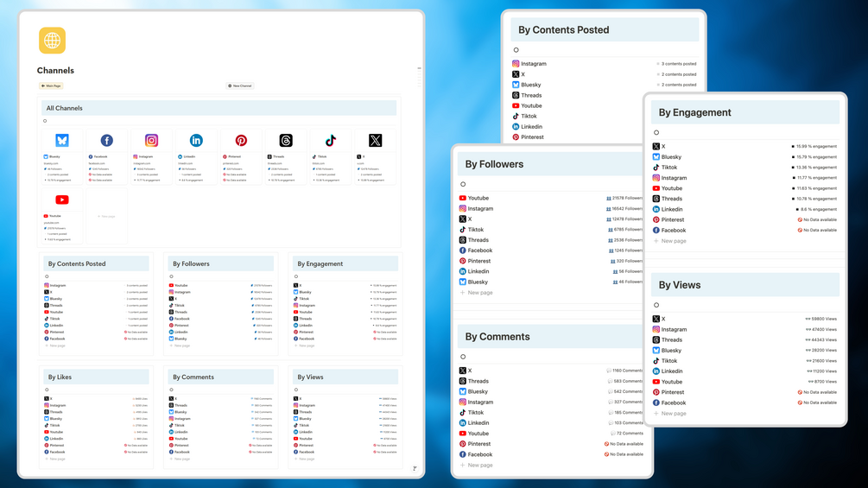Click X icon in enlarged By Comments list
Screen dimensions: 868x488
click(x=462, y=371)
